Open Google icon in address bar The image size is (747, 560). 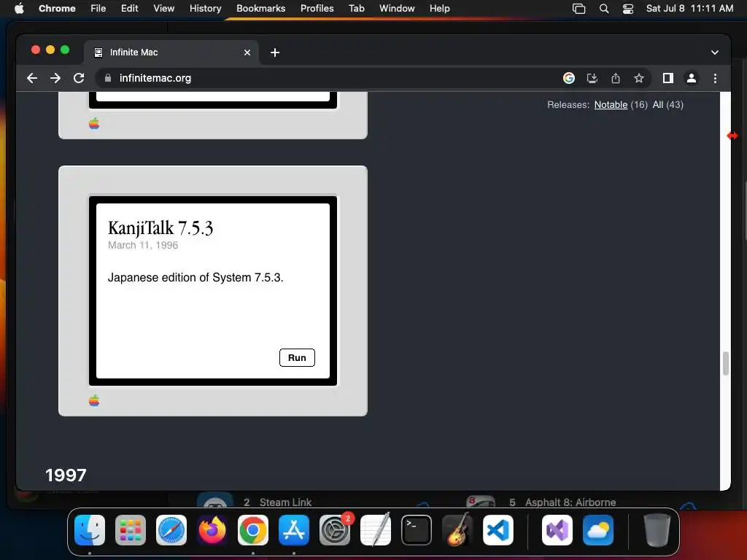coord(569,78)
